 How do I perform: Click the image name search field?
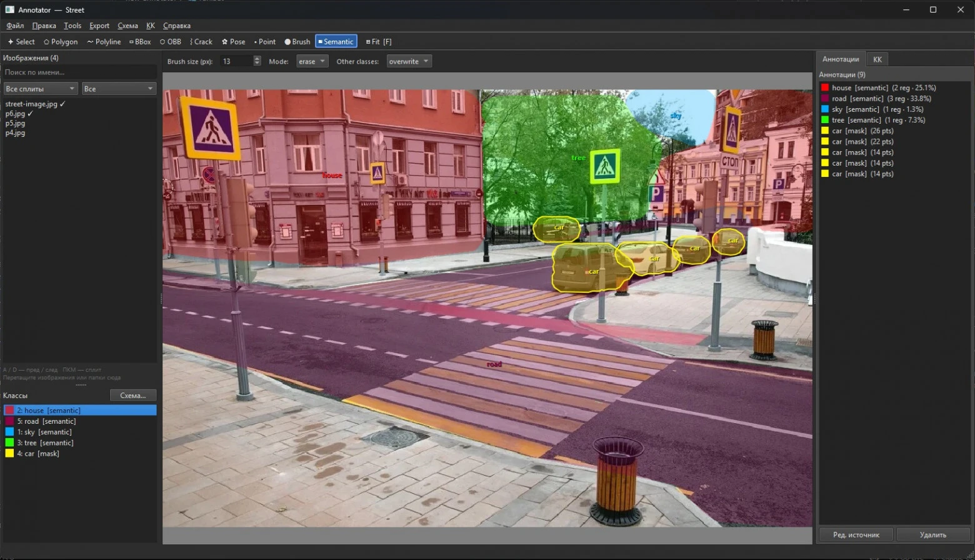coord(79,72)
